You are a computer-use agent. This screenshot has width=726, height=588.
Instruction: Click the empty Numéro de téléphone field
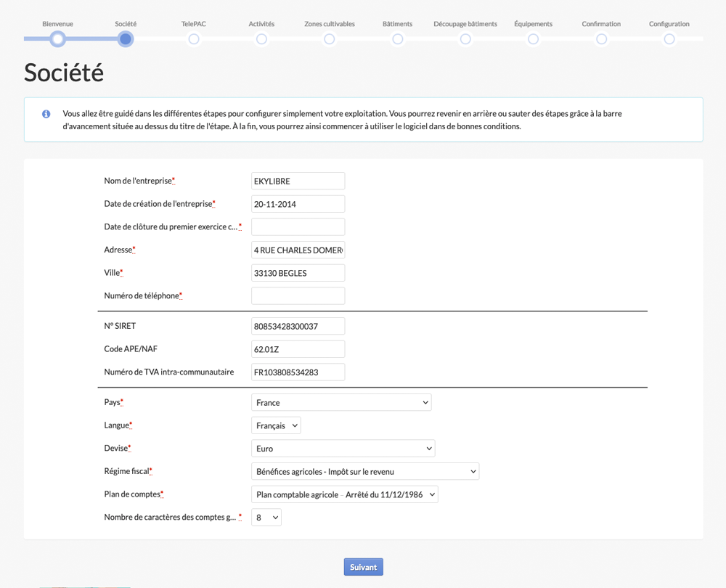(x=298, y=296)
